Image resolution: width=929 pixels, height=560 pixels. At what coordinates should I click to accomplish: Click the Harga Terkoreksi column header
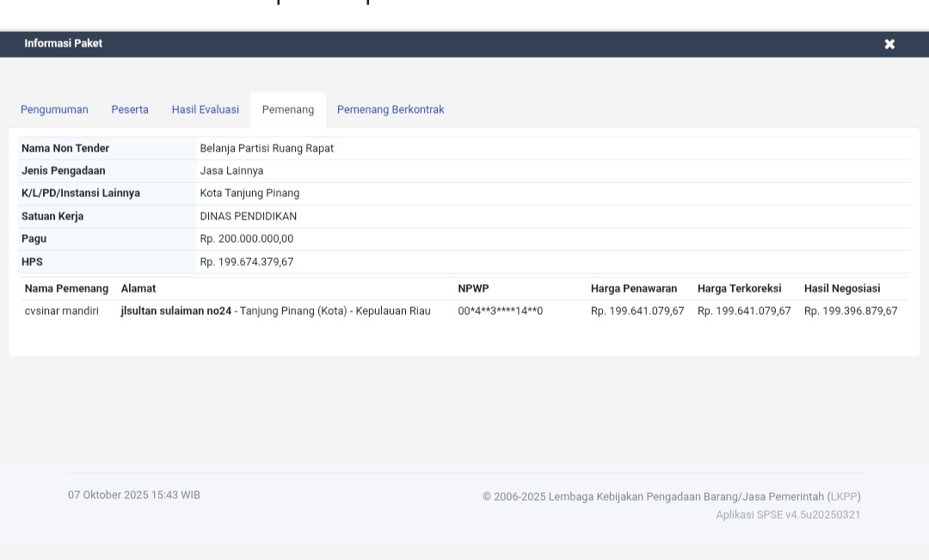click(x=739, y=289)
